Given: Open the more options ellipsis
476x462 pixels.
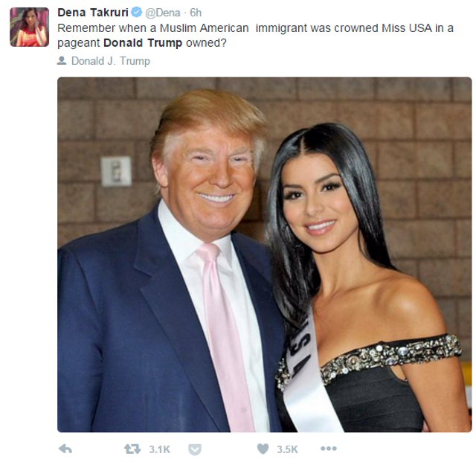Looking at the screenshot, I should pos(329,449).
